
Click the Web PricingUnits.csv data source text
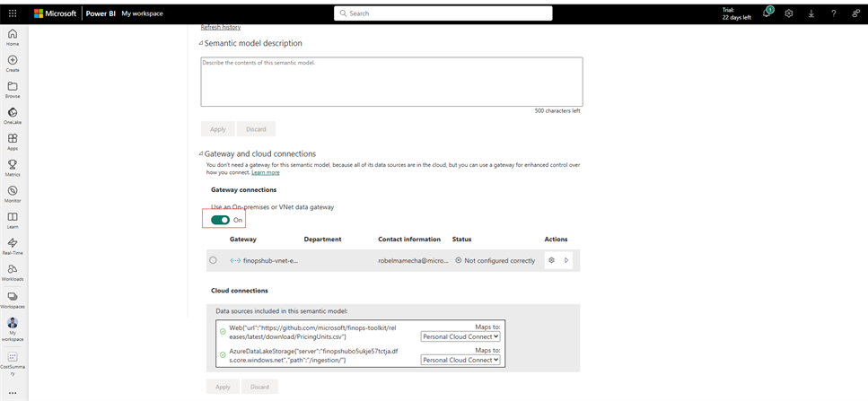click(x=312, y=332)
